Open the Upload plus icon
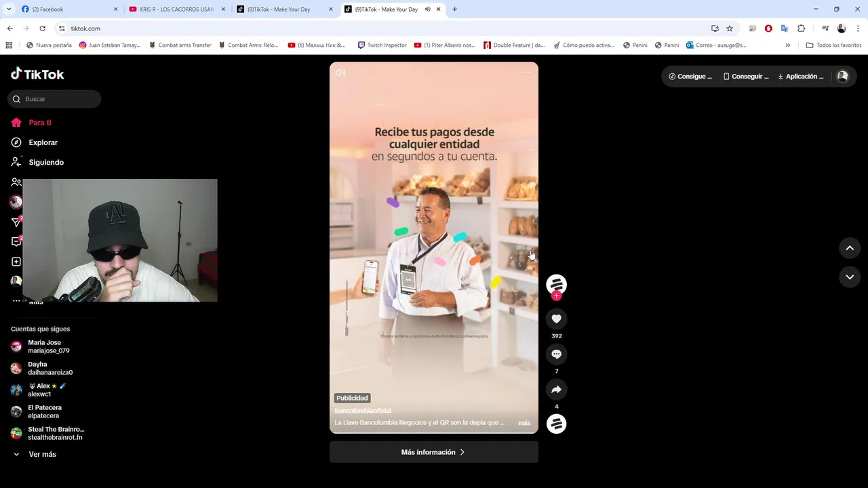This screenshot has height=488, width=868. click(16, 262)
